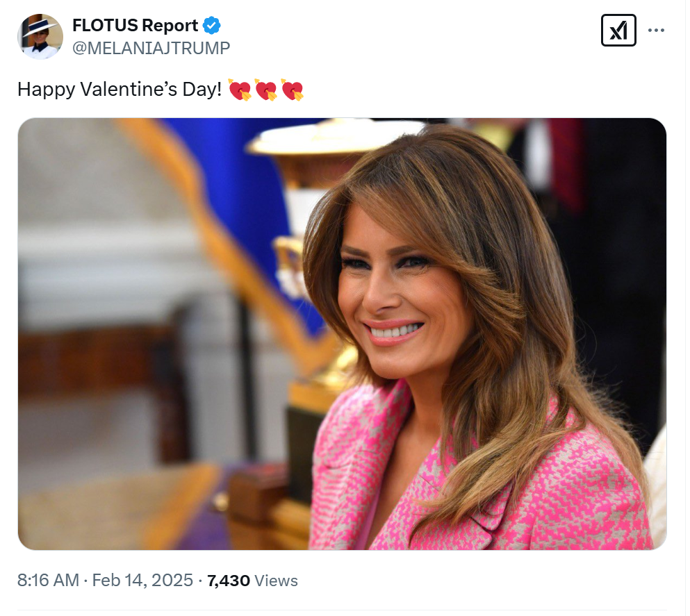Image resolution: width=690 pixels, height=616 pixels.
Task: Open the three-dot More options menu
Action: 656,30
